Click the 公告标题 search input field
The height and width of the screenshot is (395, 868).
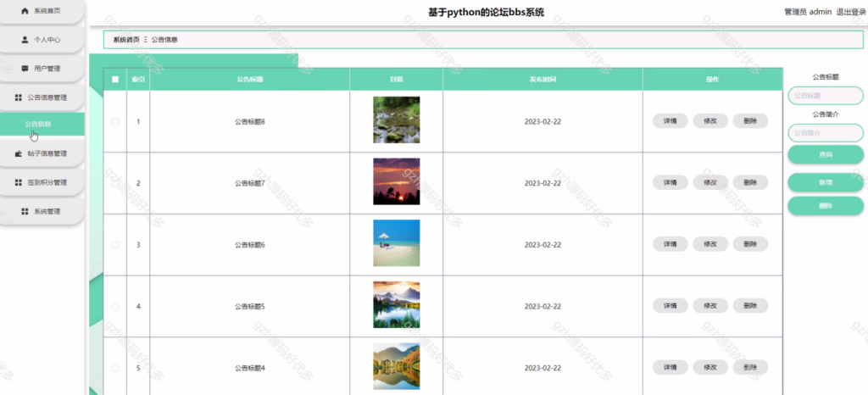(x=826, y=96)
